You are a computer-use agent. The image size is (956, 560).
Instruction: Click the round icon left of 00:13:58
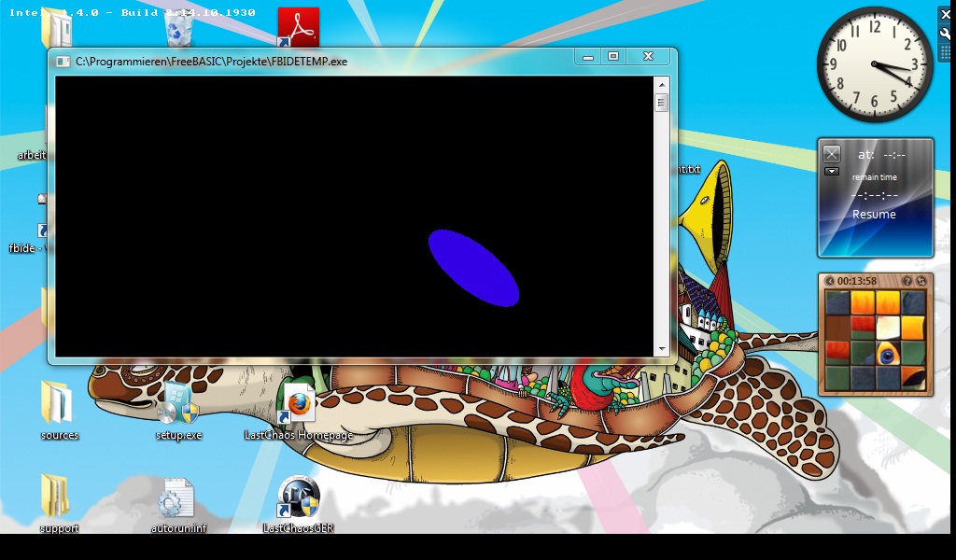829,281
